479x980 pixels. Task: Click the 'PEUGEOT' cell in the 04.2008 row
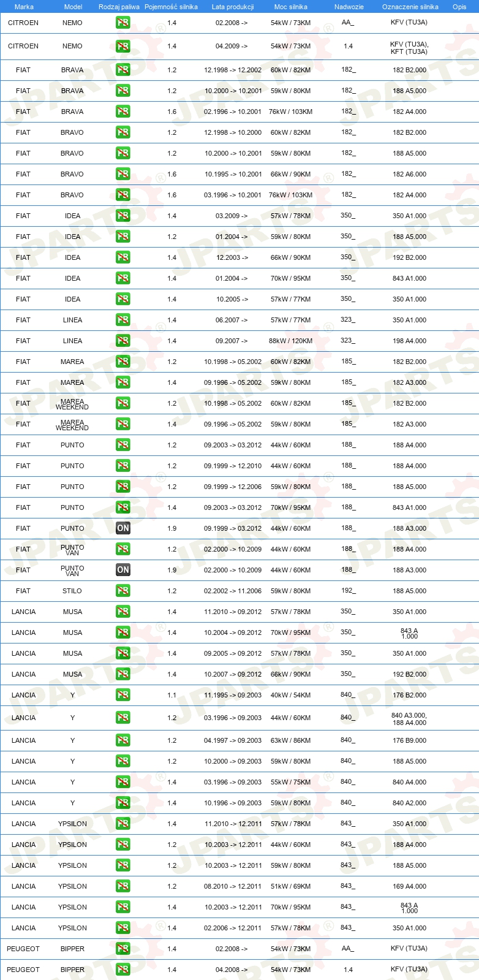(23, 970)
